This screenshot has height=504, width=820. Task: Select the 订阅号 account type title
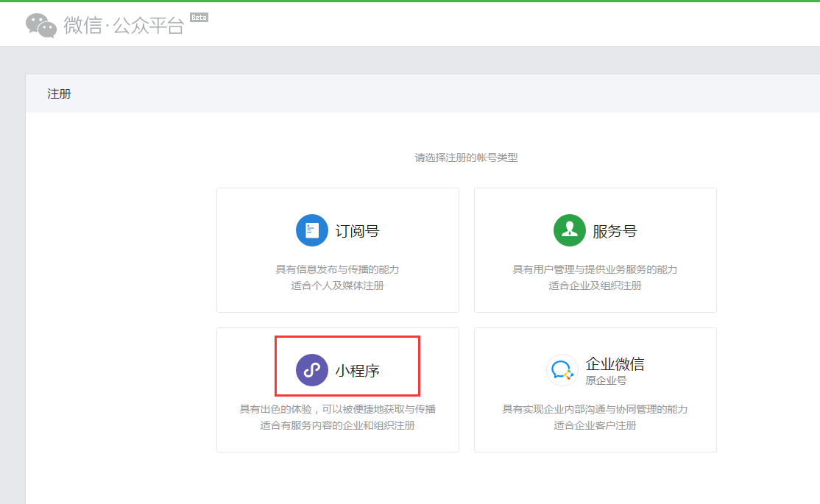click(357, 231)
